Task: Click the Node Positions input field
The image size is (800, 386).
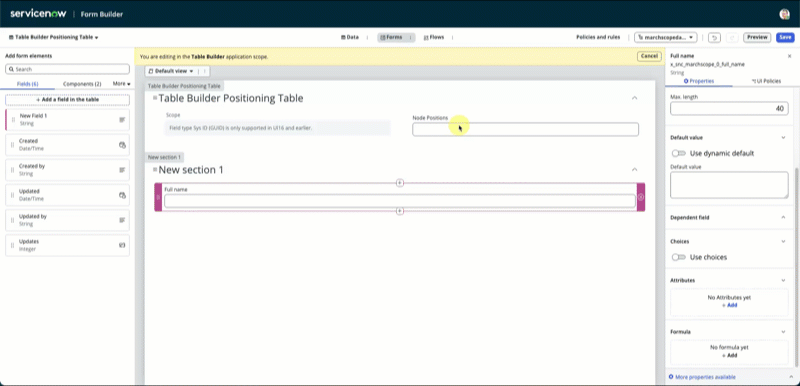Action: click(x=526, y=130)
